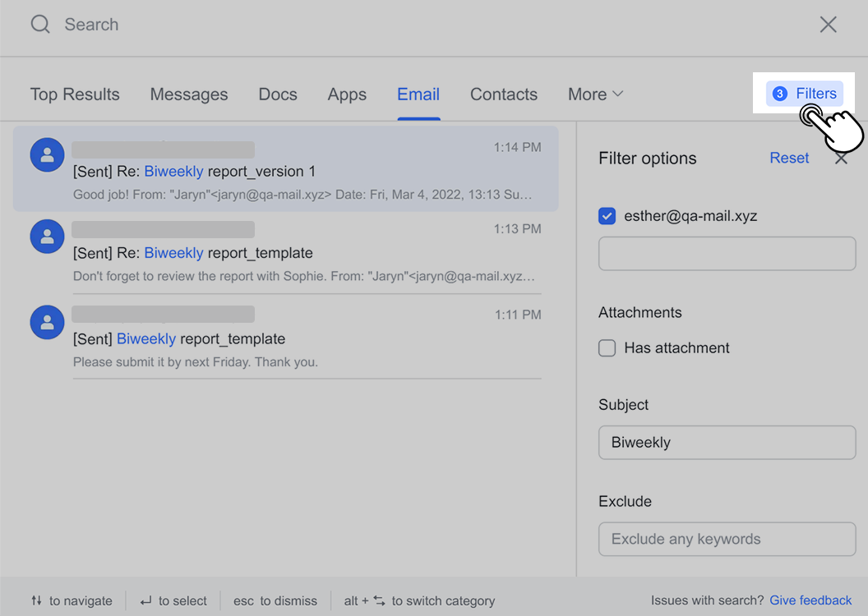Screen dimensions: 868x616
Task: Dismiss the search overlay
Action: [x=828, y=25]
